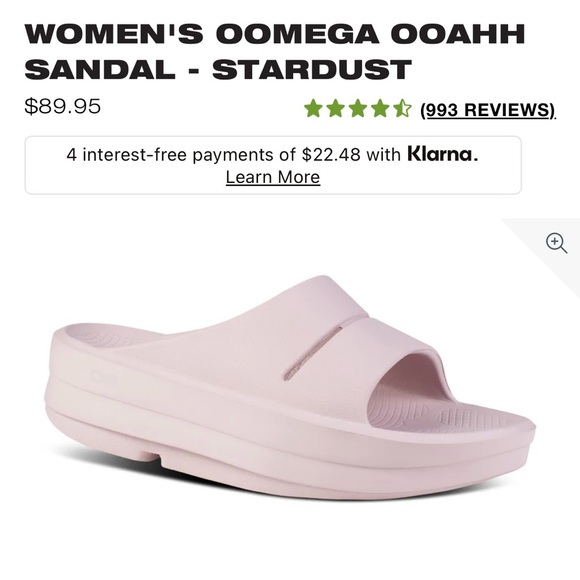Click the $89.95 price
This screenshot has width=580, height=580.
click(63, 106)
